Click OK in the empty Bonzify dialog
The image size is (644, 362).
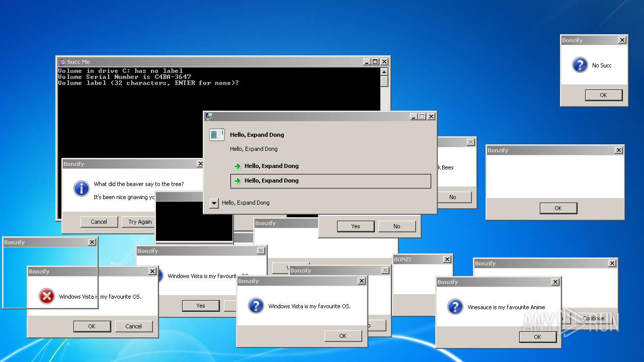point(558,208)
